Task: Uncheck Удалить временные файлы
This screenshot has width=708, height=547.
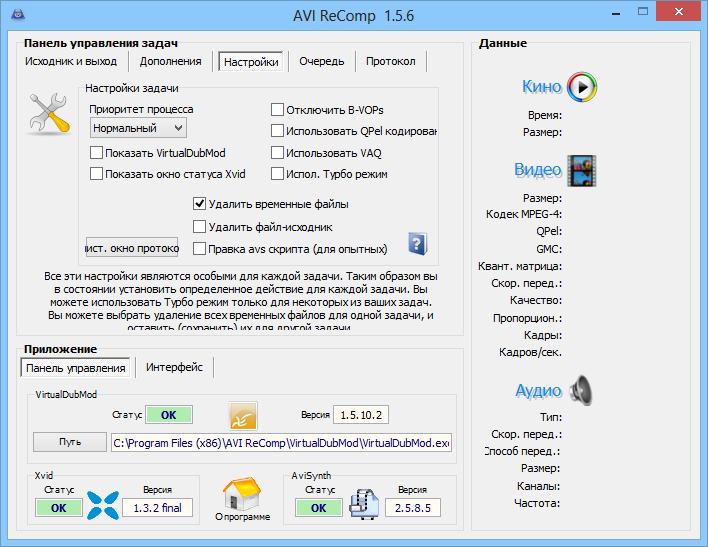Action: [x=199, y=204]
